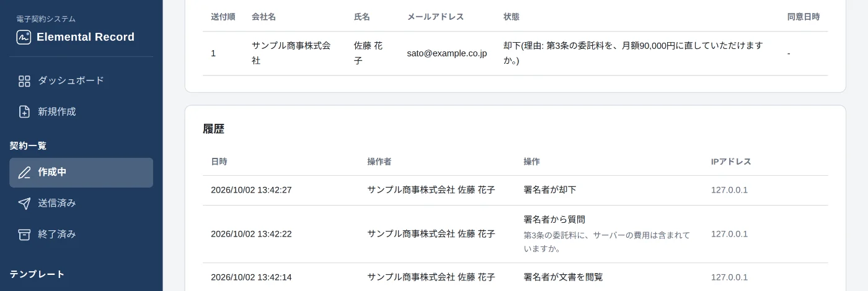This screenshot has height=291, width=868.
Task: Click the 送付順 value 1 in signer row
Action: 213,53
